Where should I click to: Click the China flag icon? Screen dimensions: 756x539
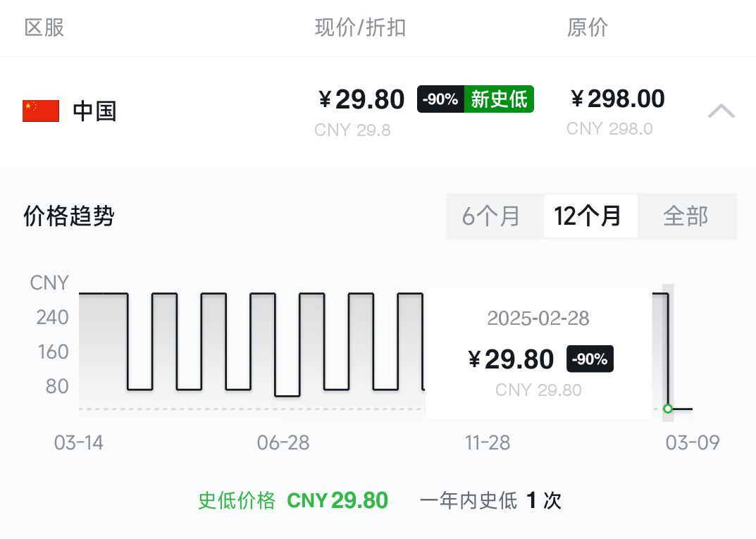pyautogui.click(x=41, y=111)
